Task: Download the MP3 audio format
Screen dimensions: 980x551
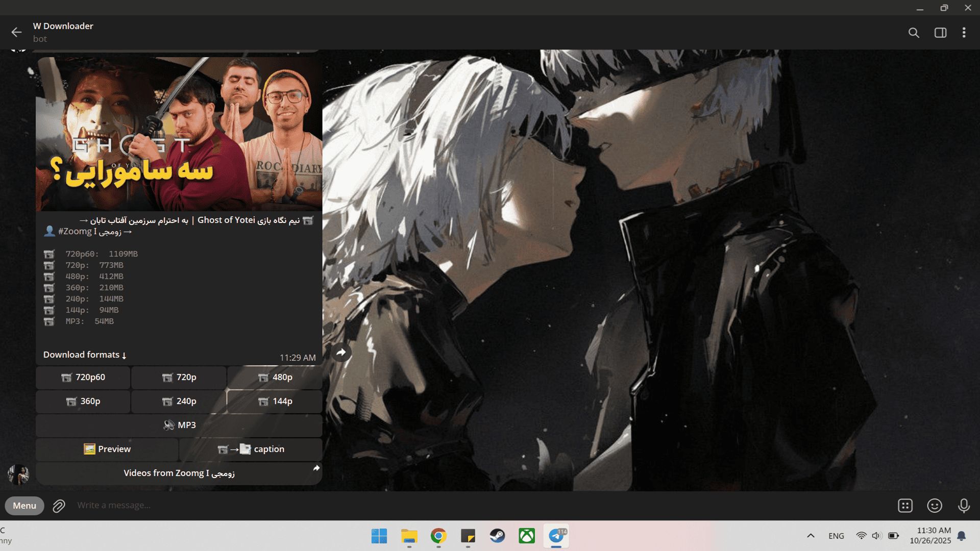Action: pyautogui.click(x=179, y=425)
